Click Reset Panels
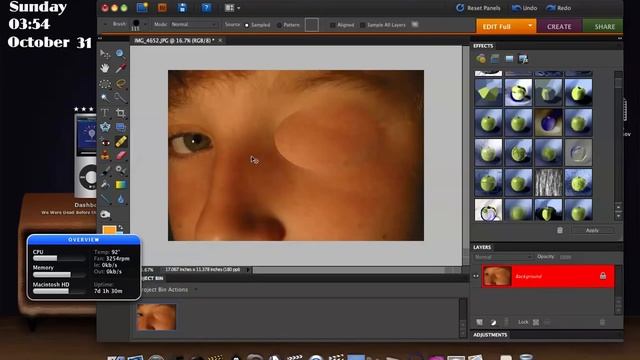640x360 pixels. pyautogui.click(x=478, y=8)
